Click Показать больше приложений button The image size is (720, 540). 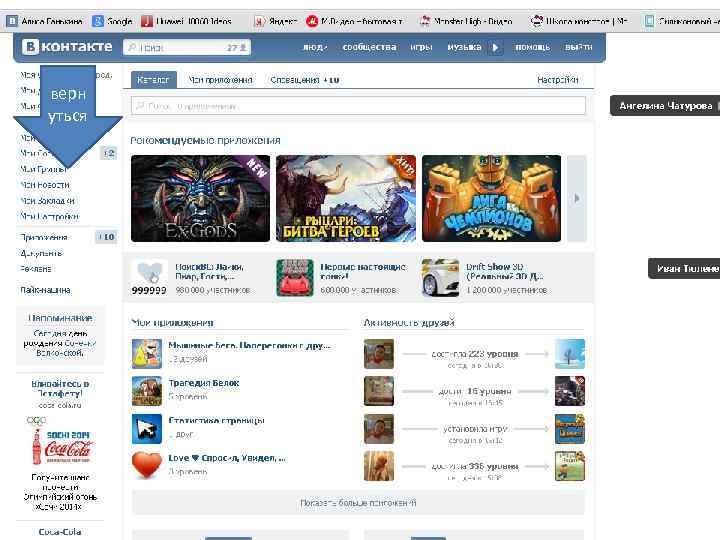pos(358,503)
